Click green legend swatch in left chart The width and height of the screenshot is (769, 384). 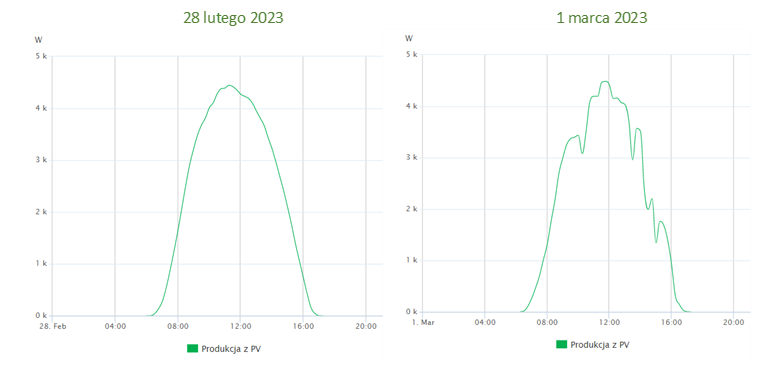pyautogui.click(x=193, y=349)
